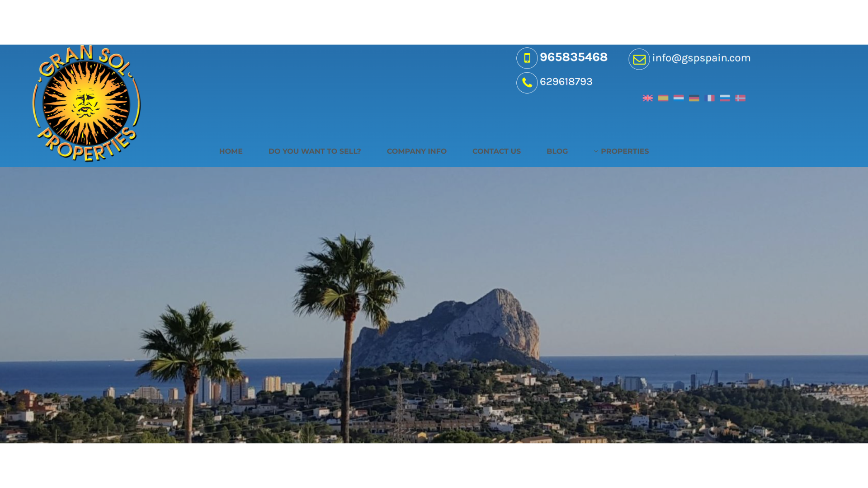Navigate to Contact Us
The width and height of the screenshot is (868, 488).
496,151
